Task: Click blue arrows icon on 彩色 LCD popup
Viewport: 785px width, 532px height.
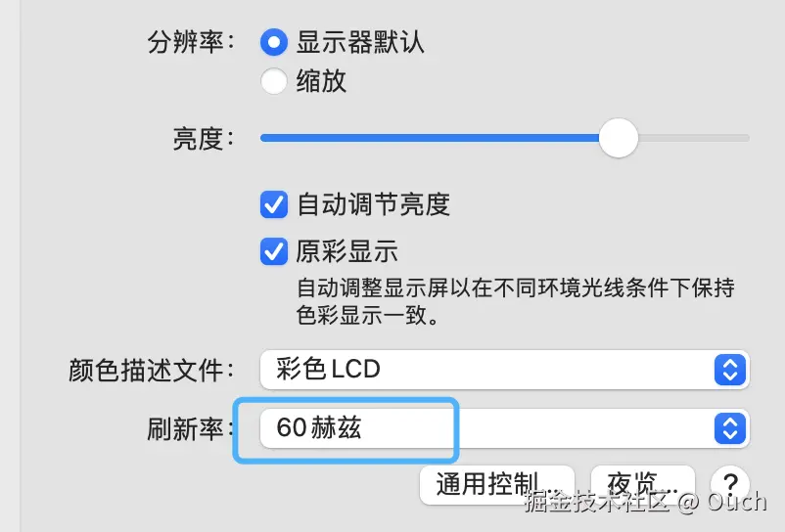Action: [730, 370]
